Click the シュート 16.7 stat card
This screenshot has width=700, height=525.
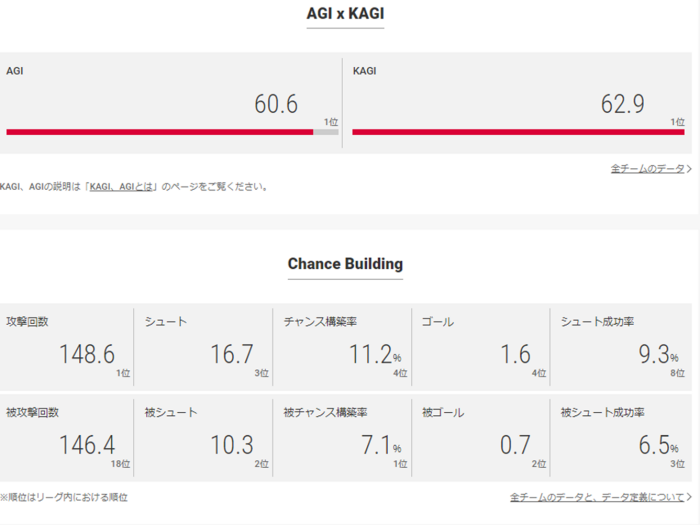(x=204, y=346)
